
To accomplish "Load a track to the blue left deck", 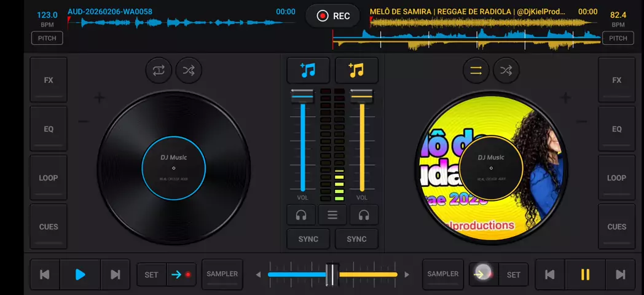I will [x=308, y=71].
